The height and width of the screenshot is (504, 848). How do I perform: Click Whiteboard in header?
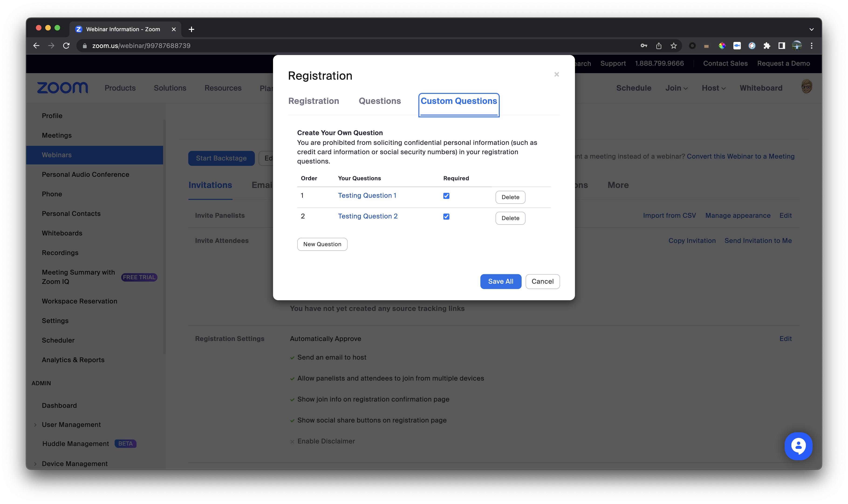point(761,88)
